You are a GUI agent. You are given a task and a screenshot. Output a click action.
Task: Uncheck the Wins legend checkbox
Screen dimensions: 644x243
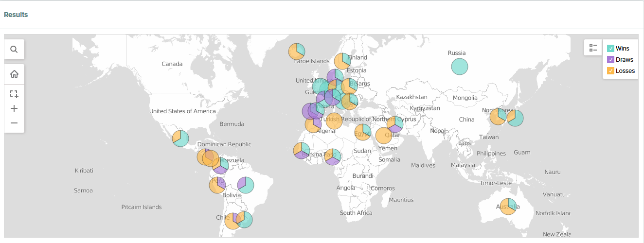click(x=610, y=49)
